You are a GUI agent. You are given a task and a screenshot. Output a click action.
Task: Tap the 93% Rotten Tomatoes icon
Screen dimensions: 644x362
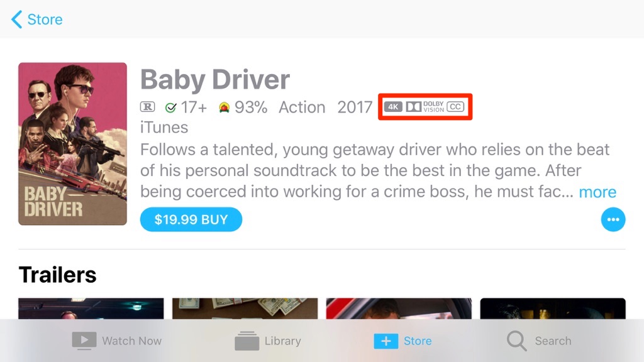(224, 107)
